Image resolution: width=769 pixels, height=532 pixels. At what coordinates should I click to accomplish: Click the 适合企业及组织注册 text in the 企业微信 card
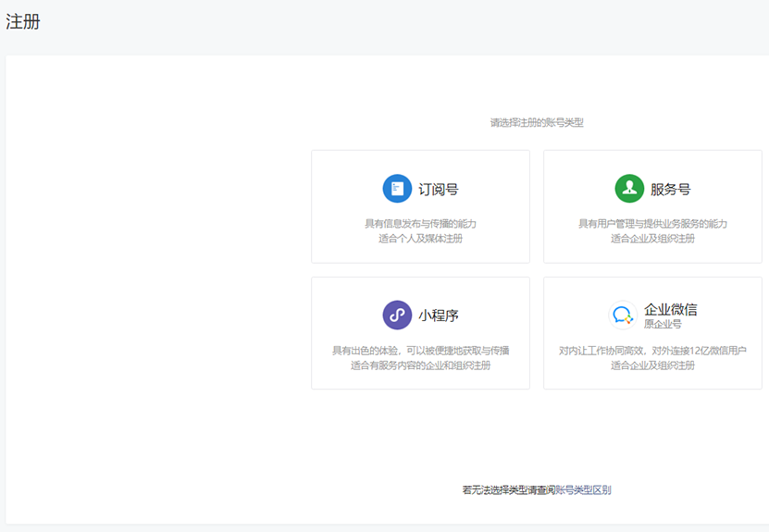652,365
